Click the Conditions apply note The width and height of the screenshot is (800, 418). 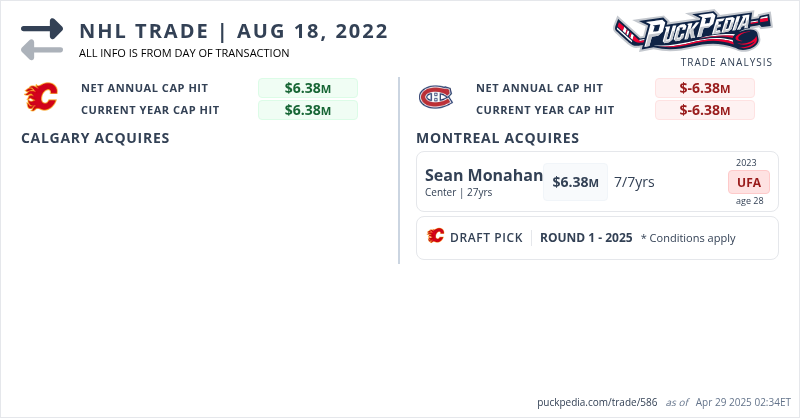tap(688, 238)
